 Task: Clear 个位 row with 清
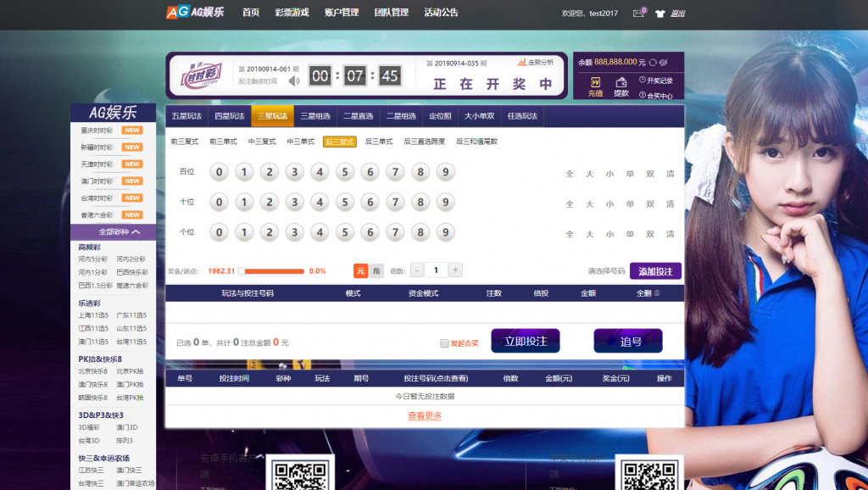670,234
